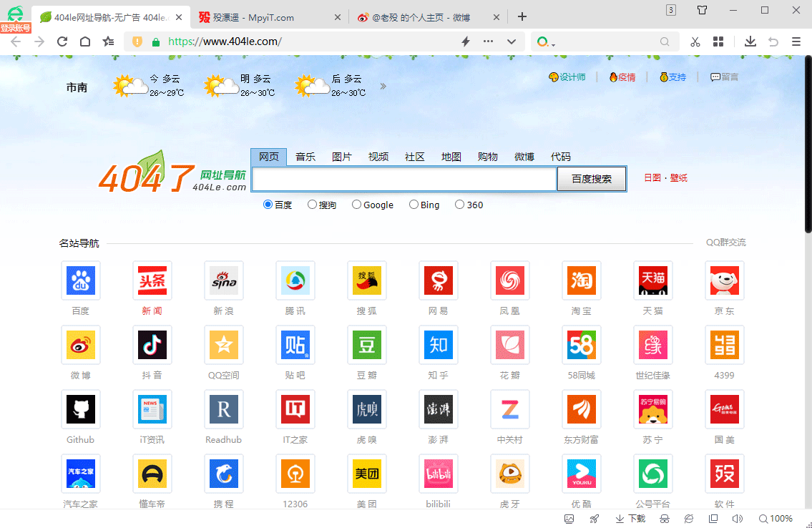Click the 百度搜索 button

tap(592, 179)
